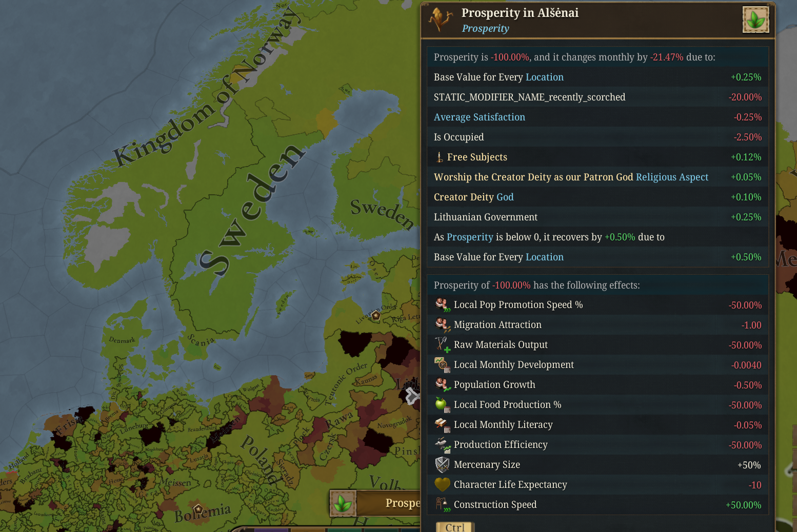Click the Population Growth icon
The height and width of the screenshot is (532, 797).
pyautogui.click(x=443, y=385)
